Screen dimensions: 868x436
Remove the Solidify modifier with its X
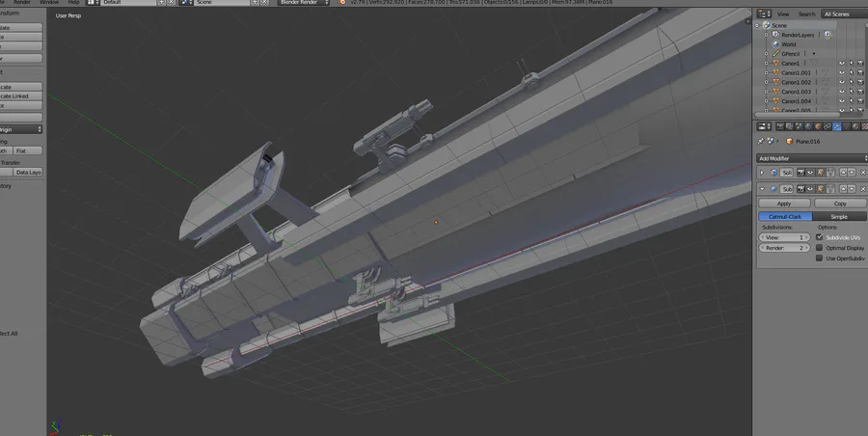(x=863, y=173)
